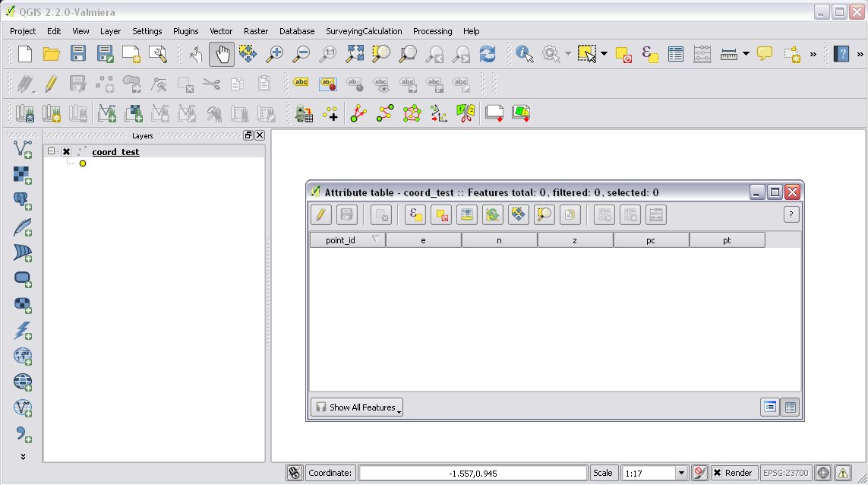Click the Open Project folder icon

pos(51,54)
